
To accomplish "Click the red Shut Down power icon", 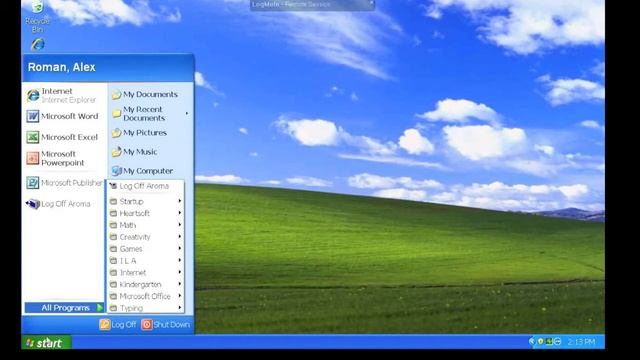I will (x=147, y=324).
